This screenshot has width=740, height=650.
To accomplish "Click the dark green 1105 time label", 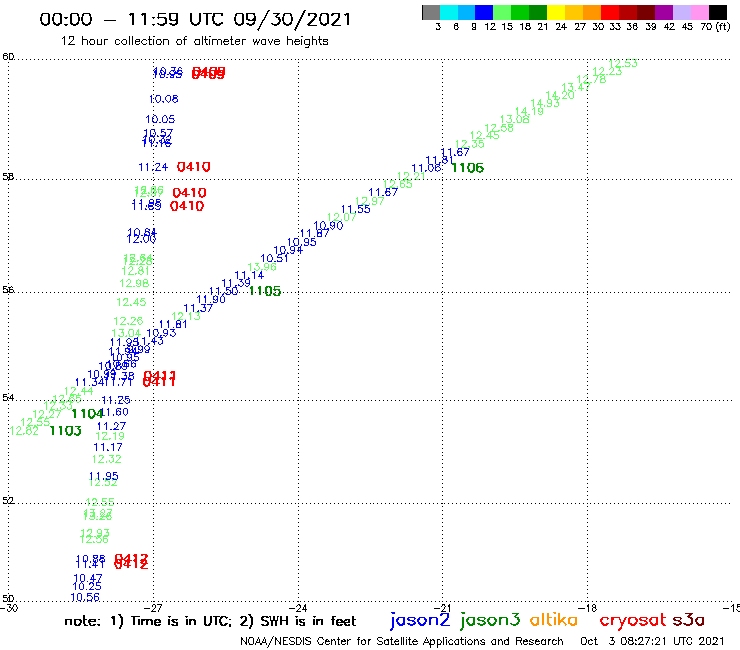I will point(265,291).
